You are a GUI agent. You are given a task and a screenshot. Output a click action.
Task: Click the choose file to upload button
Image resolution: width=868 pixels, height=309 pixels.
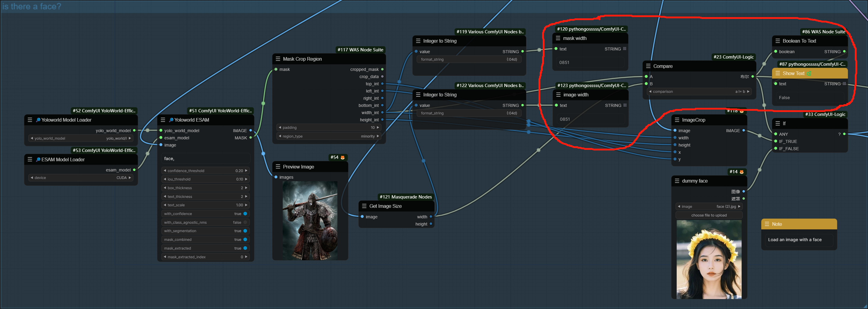click(709, 215)
